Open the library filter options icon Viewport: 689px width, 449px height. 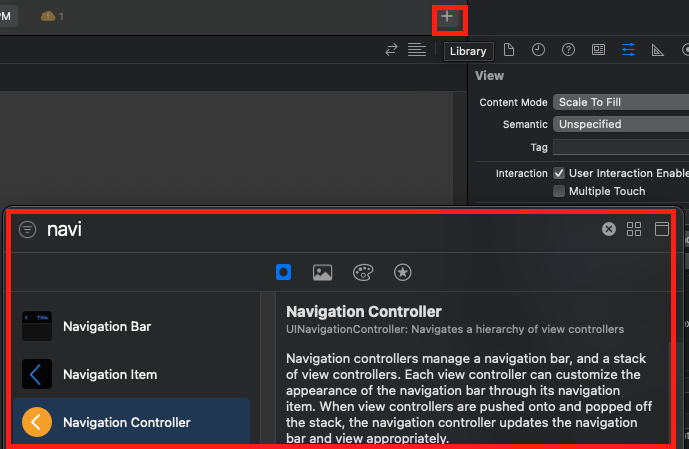click(27, 229)
